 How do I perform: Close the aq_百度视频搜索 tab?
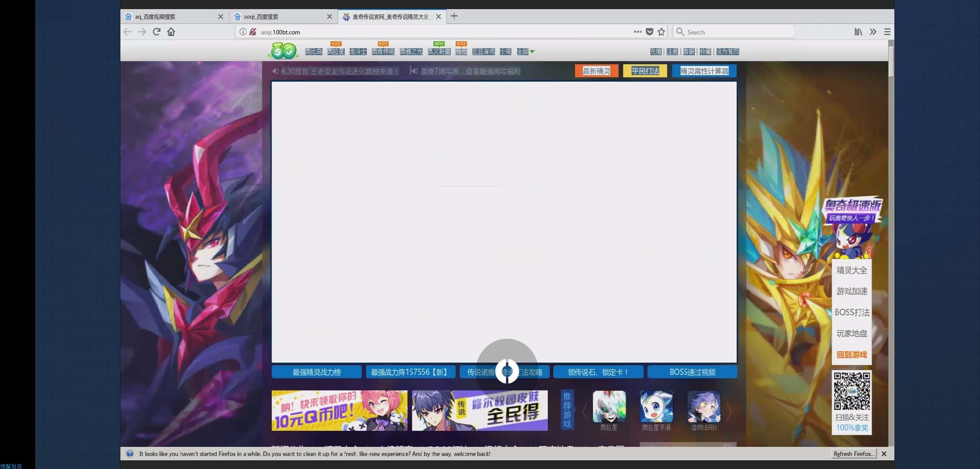coord(220,17)
